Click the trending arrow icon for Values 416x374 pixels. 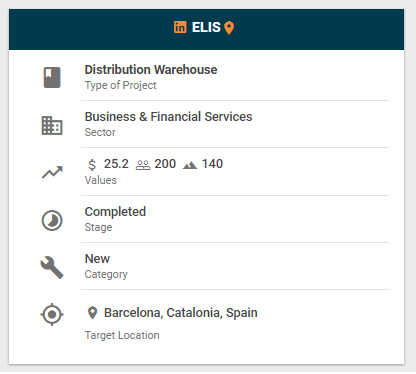pos(52,172)
